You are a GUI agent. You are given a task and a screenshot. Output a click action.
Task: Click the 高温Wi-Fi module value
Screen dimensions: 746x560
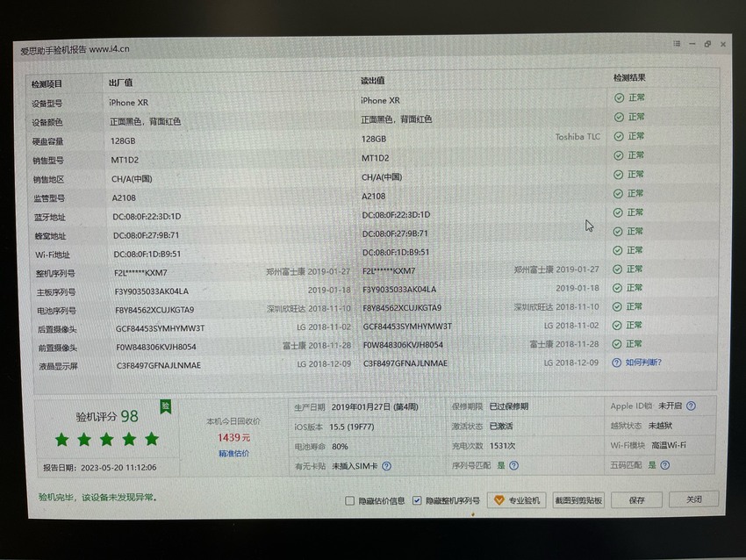click(x=669, y=445)
